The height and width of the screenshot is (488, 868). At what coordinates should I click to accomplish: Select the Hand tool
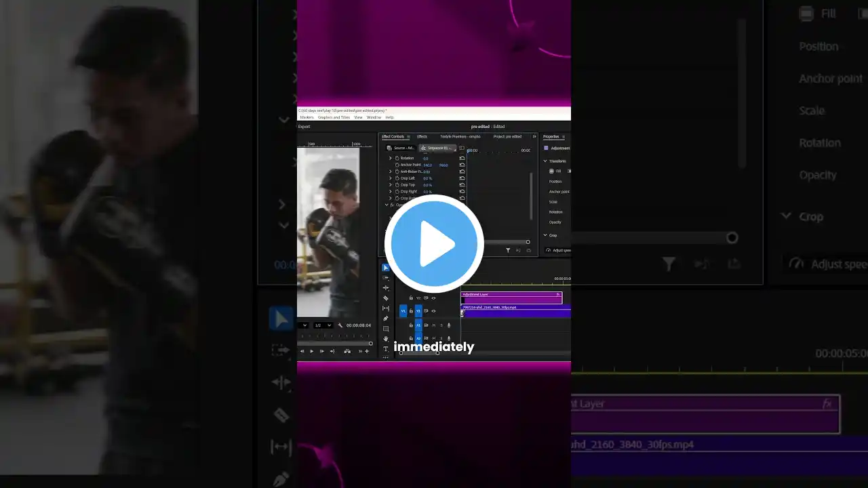(386, 339)
